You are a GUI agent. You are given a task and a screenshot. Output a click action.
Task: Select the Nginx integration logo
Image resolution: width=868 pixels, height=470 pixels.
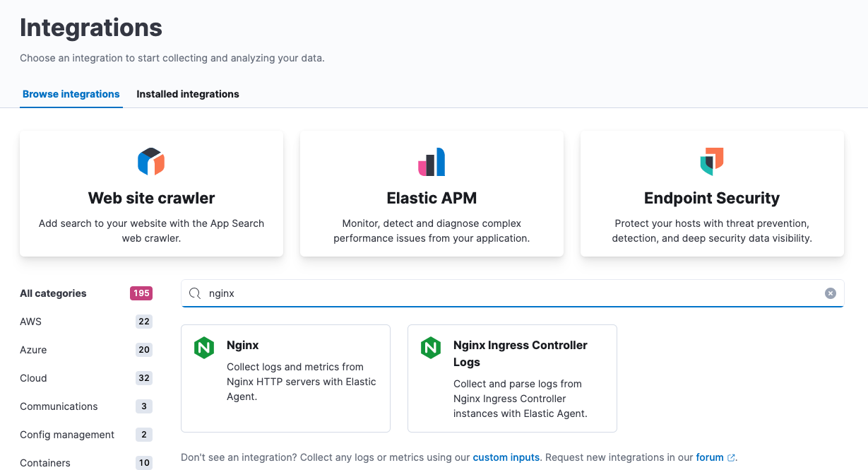click(x=204, y=347)
